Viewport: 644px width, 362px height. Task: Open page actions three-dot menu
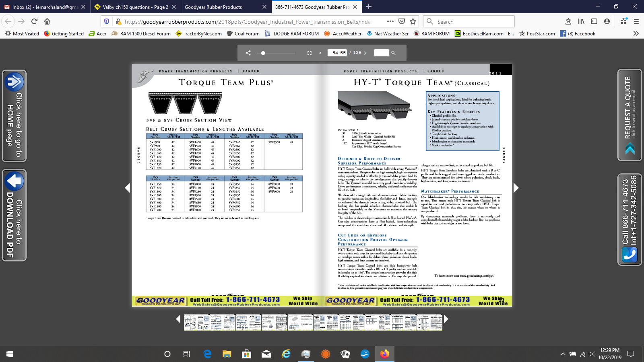click(390, 21)
